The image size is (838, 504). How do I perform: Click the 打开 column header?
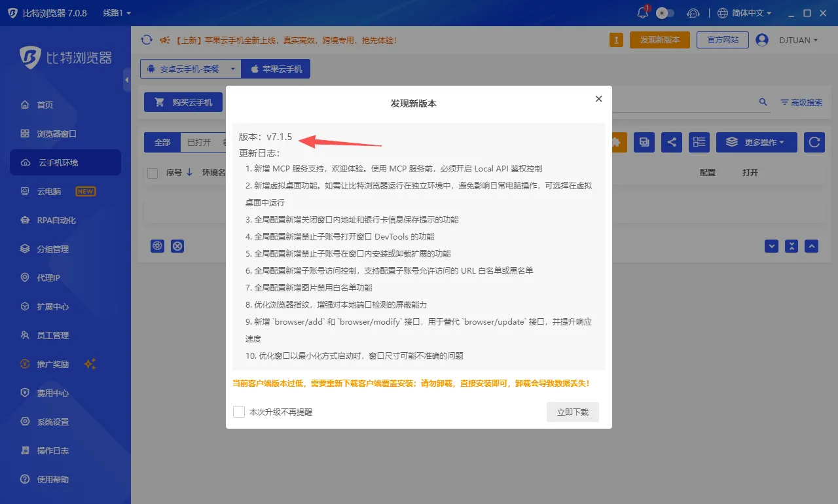[x=750, y=173]
